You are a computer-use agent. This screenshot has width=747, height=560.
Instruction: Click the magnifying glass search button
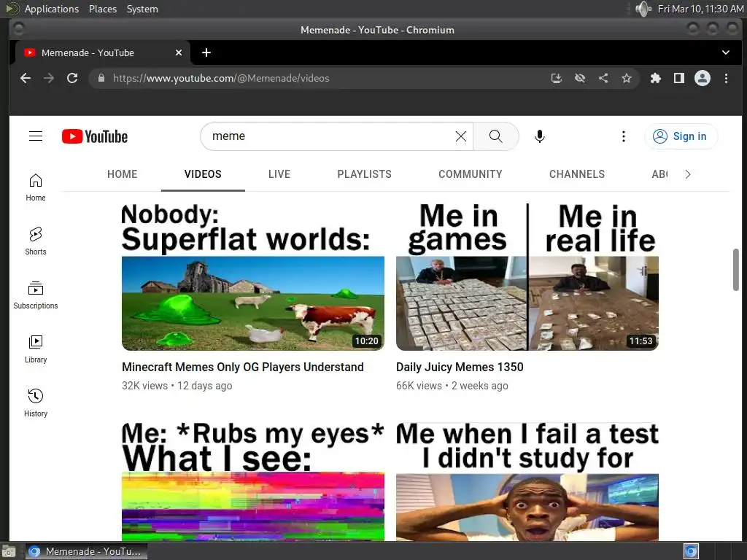(496, 136)
